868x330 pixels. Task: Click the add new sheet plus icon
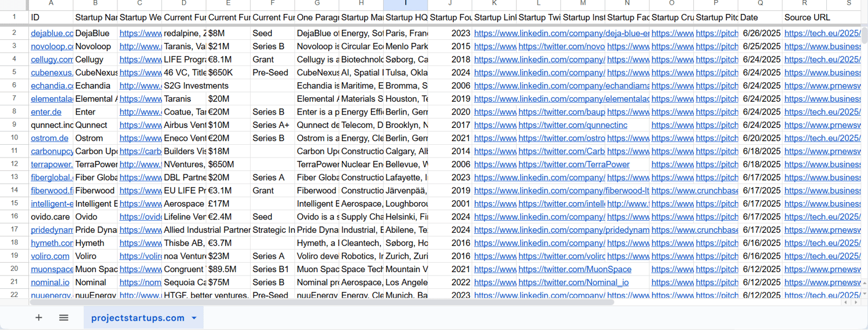point(39,318)
